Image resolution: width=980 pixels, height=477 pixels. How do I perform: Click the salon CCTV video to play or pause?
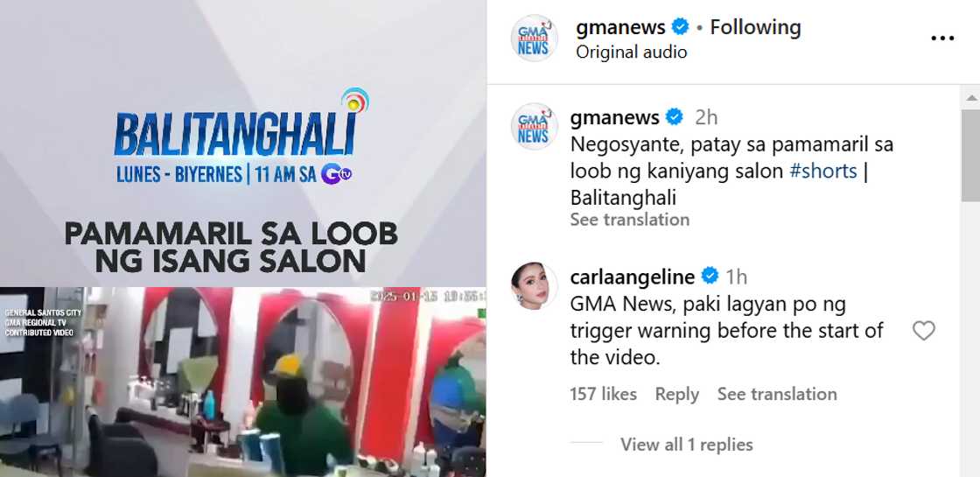243,382
